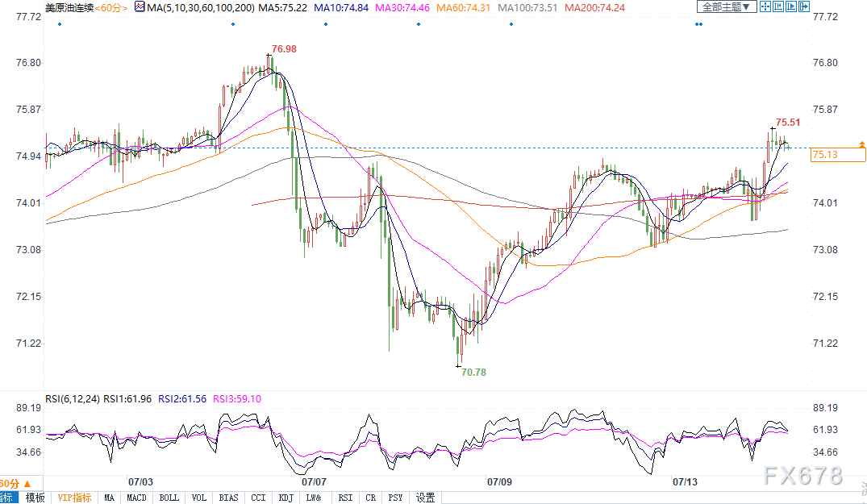Click the RSI(6,12,24) parameter label
867x504 pixels.
pos(73,398)
